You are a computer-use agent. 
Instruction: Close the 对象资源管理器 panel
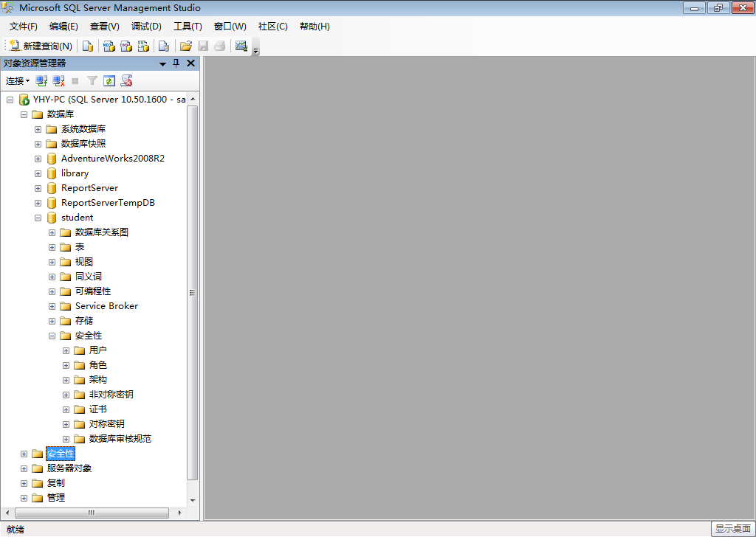191,63
